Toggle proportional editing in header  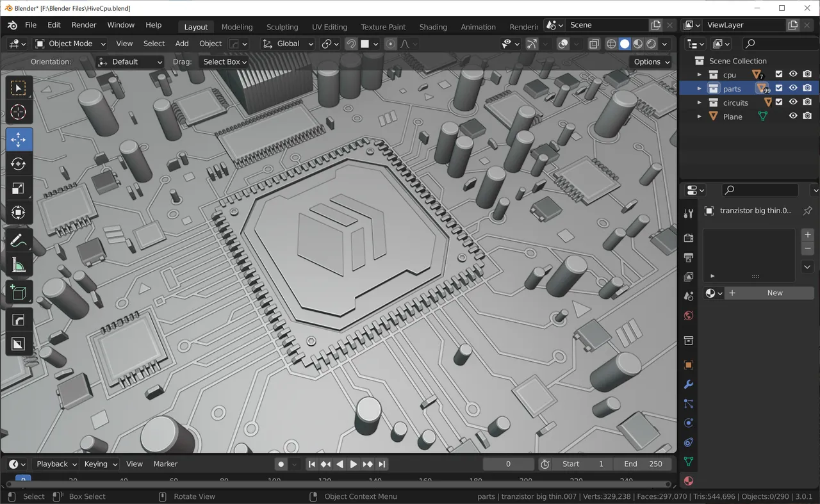point(390,44)
